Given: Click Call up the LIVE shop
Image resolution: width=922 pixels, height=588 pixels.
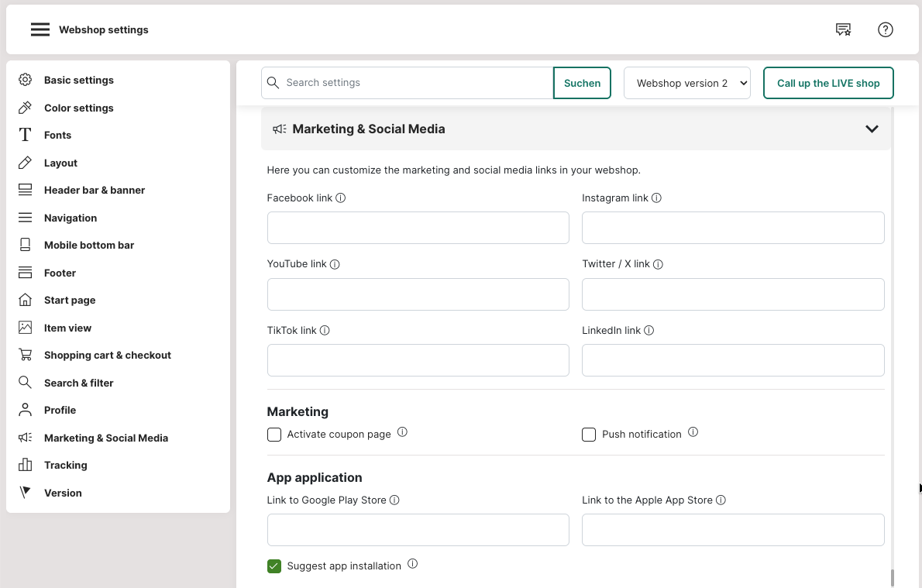Looking at the screenshot, I should tap(827, 83).
